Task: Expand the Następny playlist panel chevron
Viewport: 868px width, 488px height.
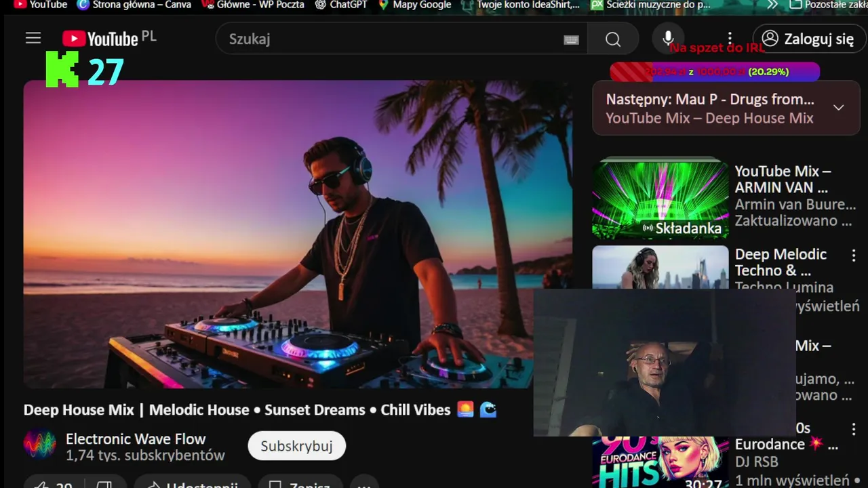Action: click(838, 108)
